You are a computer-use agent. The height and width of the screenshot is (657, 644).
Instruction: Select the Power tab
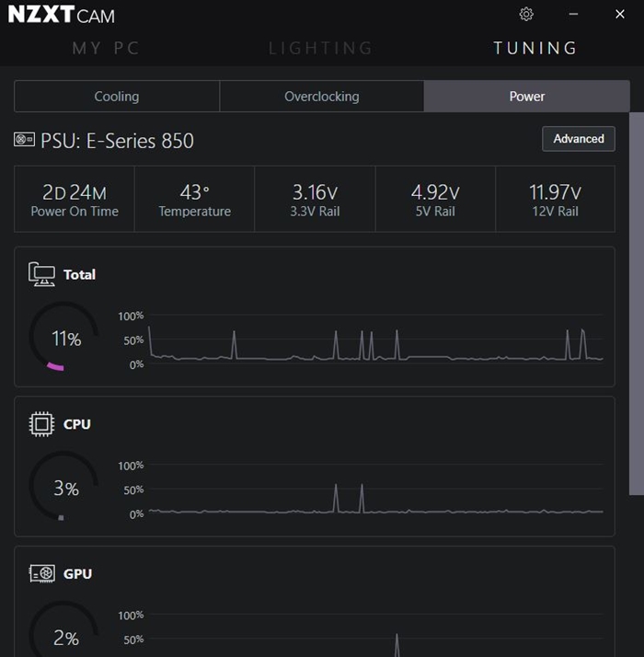point(527,97)
